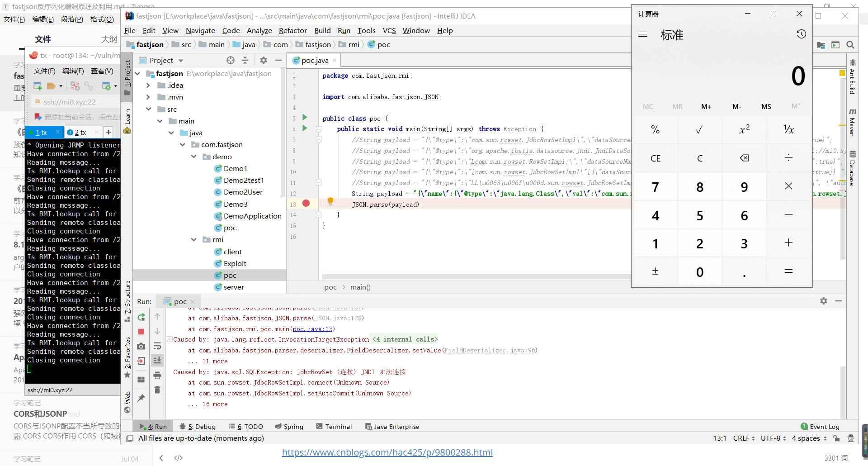Switch to the 5: Debug tool tab
The image size is (868, 466).
tap(198, 426)
